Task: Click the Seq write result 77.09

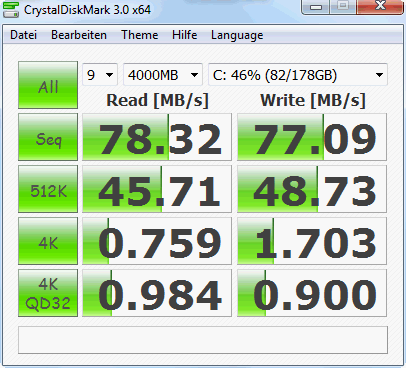Action: point(312,137)
